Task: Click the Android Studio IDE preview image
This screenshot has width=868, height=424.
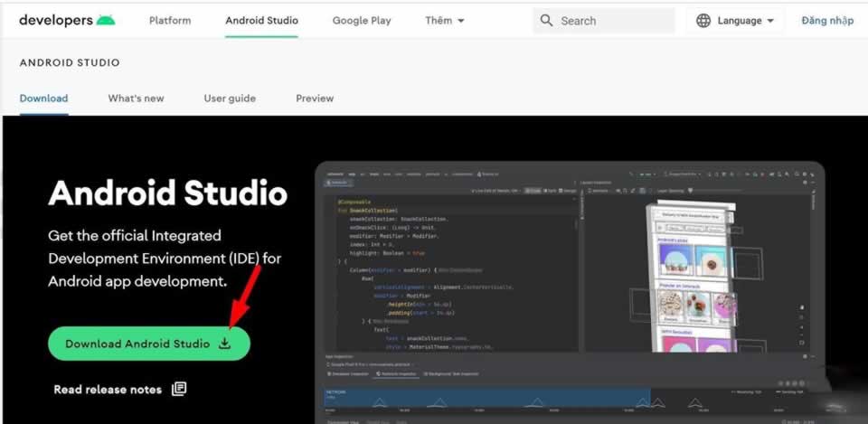Action: [x=571, y=294]
